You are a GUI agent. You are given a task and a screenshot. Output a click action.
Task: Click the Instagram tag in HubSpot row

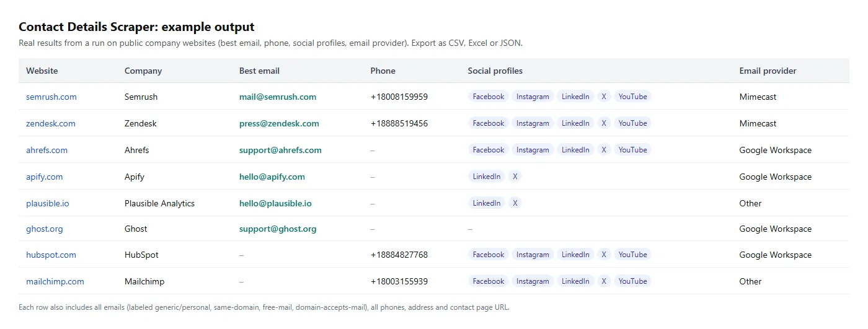click(533, 255)
